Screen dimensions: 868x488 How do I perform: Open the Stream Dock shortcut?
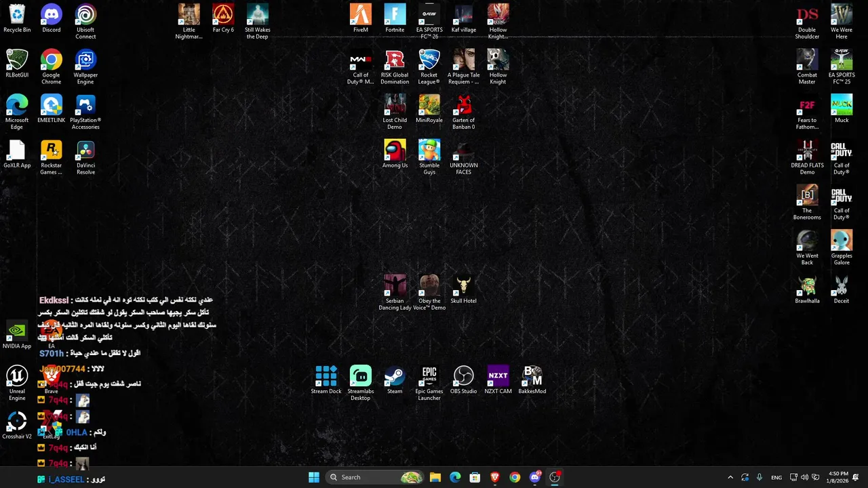pos(326,380)
